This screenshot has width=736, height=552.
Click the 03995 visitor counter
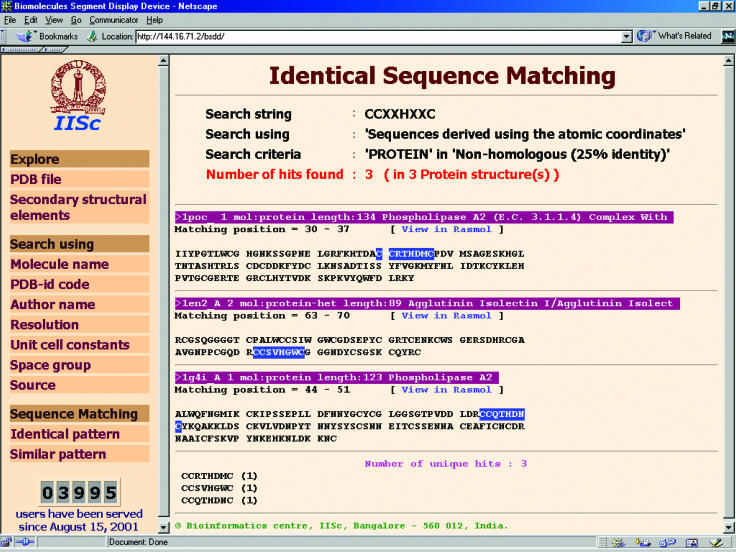click(x=79, y=493)
